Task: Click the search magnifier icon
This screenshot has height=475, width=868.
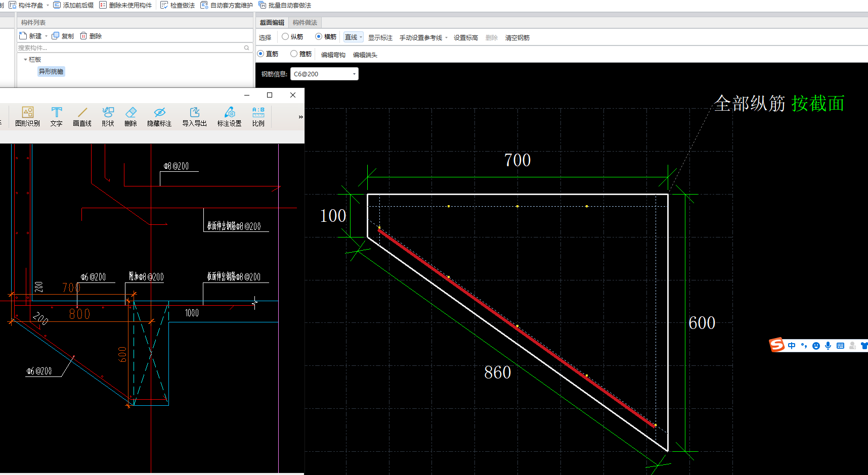Action: (x=247, y=47)
